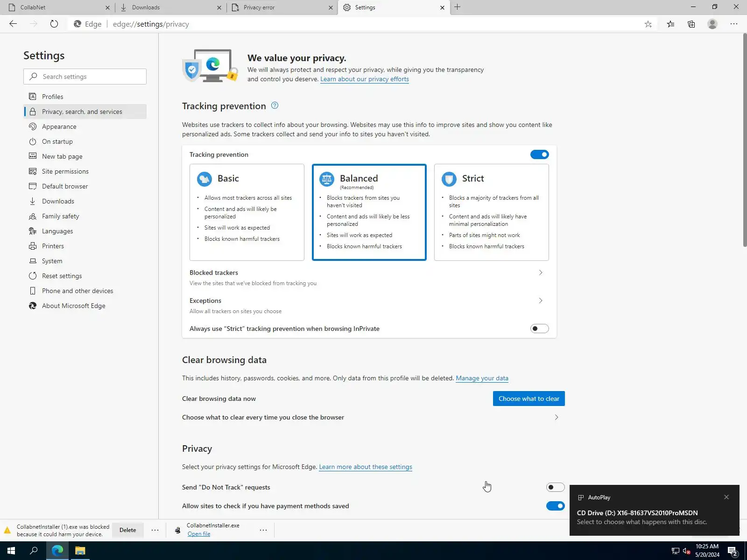Open the Favorites list icon
Viewport: 747px width, 560px height.
671,24
